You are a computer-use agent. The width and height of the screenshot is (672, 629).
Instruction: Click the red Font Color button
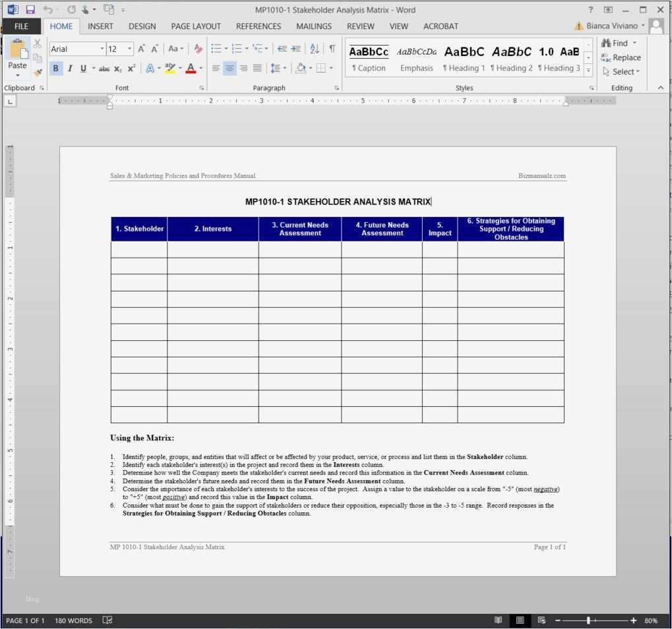click(191, 68)
